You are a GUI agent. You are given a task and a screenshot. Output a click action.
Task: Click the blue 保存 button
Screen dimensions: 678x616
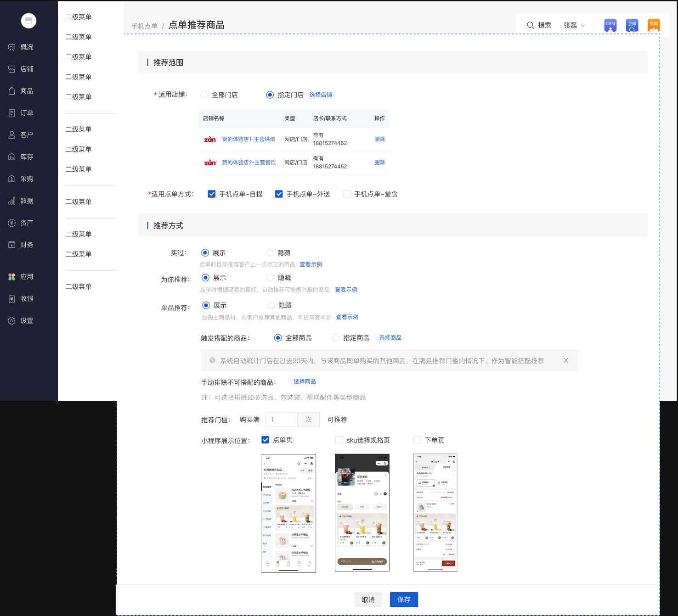(x=404, y=599)
